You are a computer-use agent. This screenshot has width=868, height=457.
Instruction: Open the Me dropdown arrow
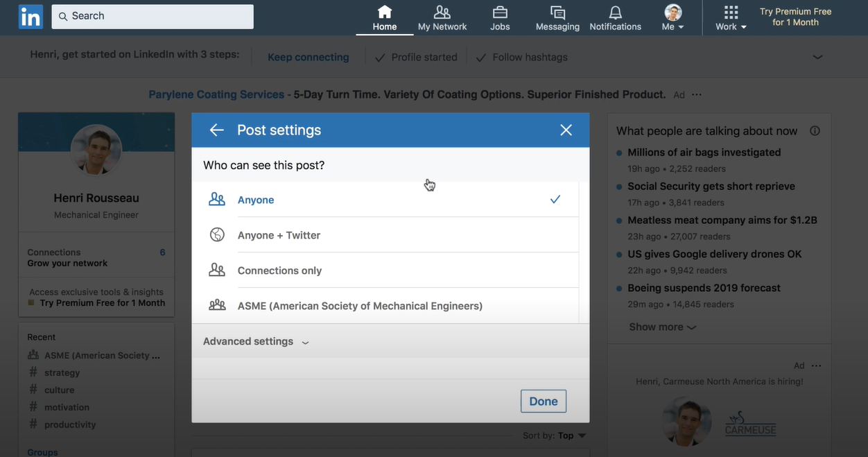[681, 27]
